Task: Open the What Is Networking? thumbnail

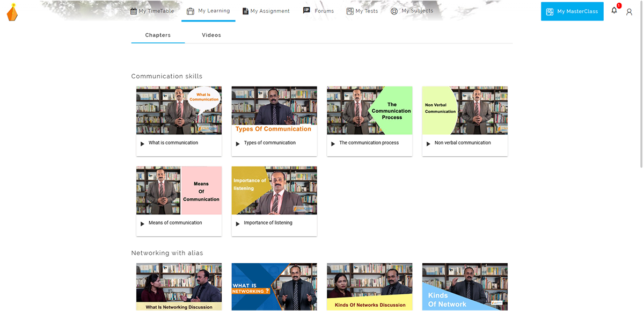Action: tap(274, 286)
